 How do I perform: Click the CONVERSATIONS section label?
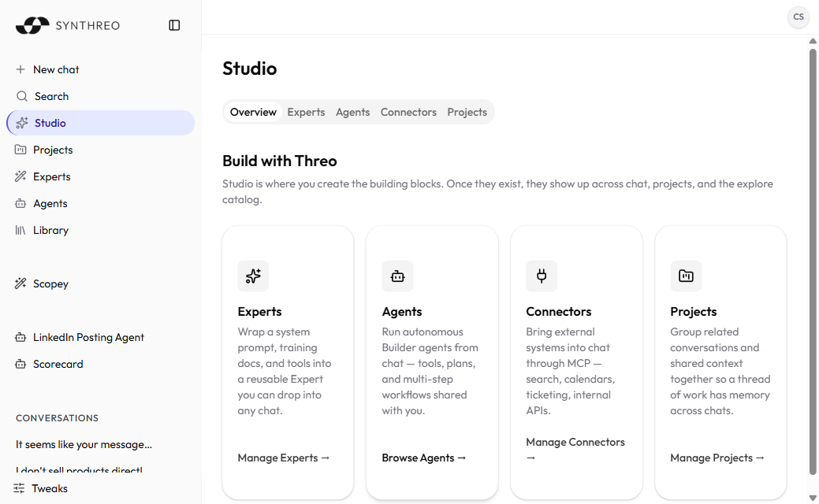57,418
